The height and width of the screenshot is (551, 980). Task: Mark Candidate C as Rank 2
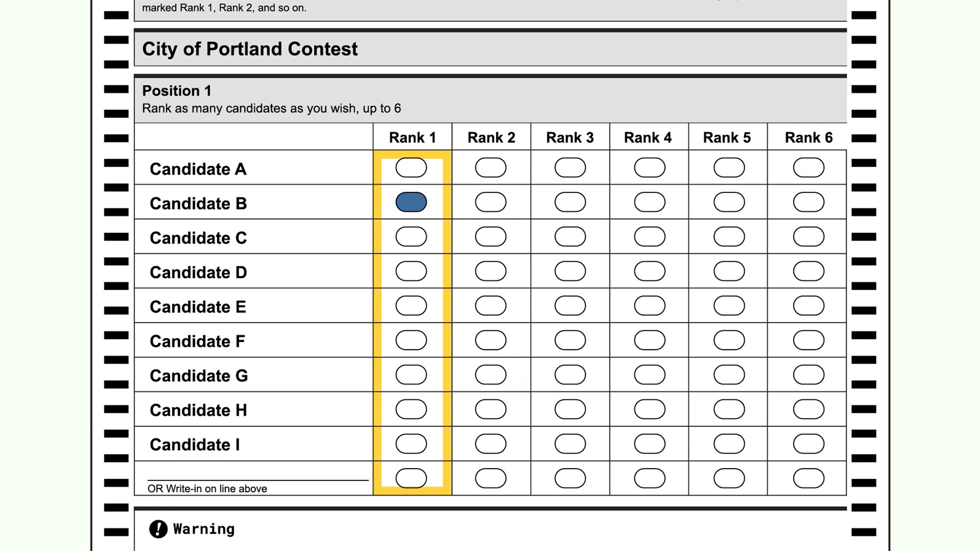[x=490, y=237]
